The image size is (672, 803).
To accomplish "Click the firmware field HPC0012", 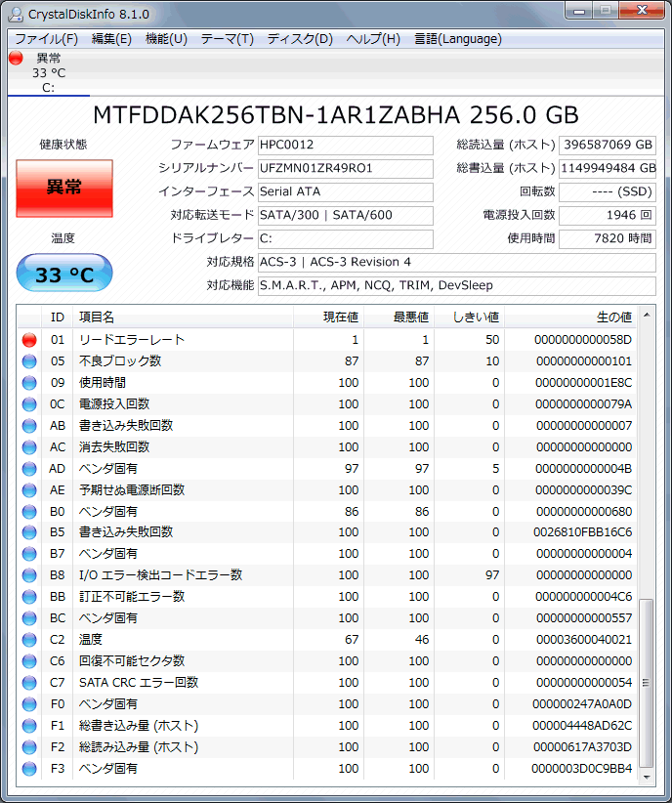I will [x=345, y=145].
